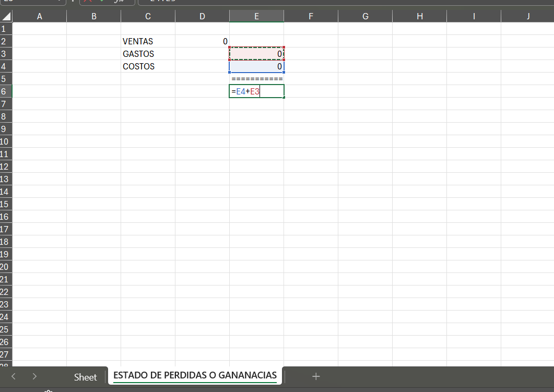Click the COSTOS cell
The height and width of the screenshot is (392, 554).
[148, 66]
